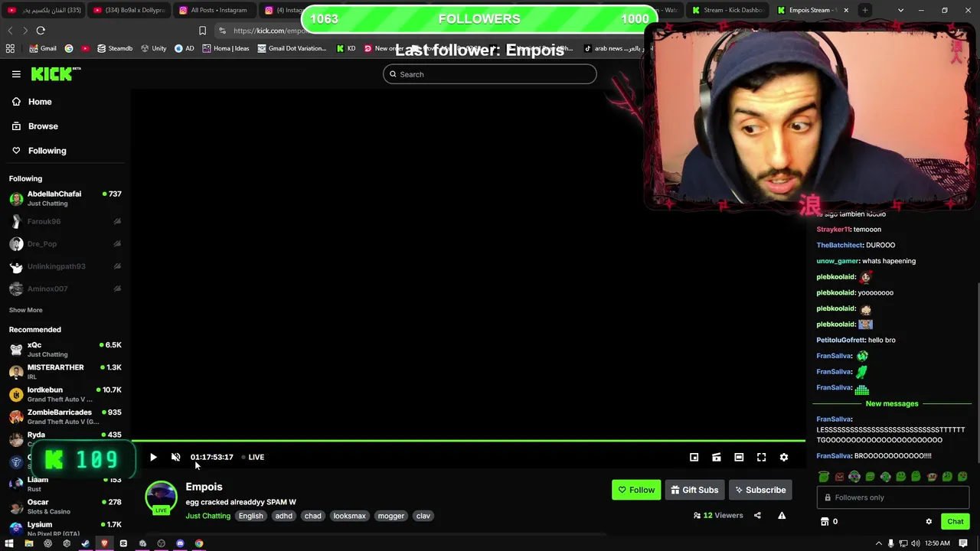Open the Just Chatting category link
This screenshot has height=551, width=980.
(207, 516)
